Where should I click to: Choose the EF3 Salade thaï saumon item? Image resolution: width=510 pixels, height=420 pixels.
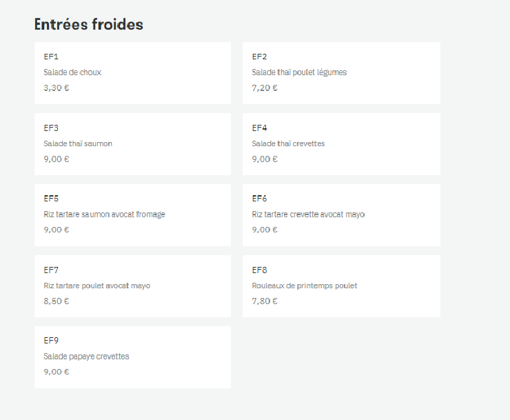coord(132,144)
